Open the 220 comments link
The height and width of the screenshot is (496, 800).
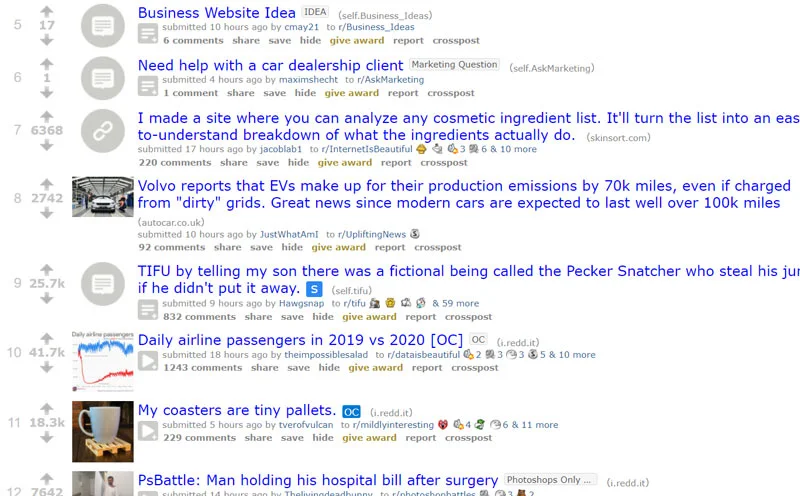click(x=175, y=163)
